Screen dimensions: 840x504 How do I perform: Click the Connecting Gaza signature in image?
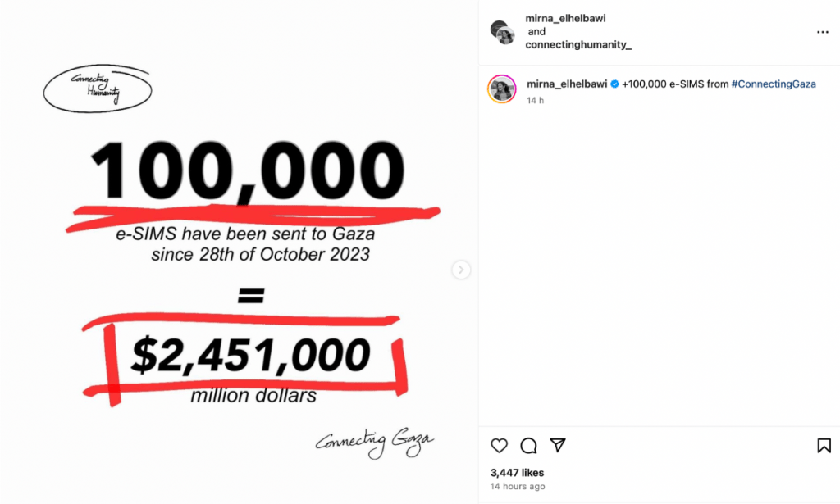(x=372, y=443)
